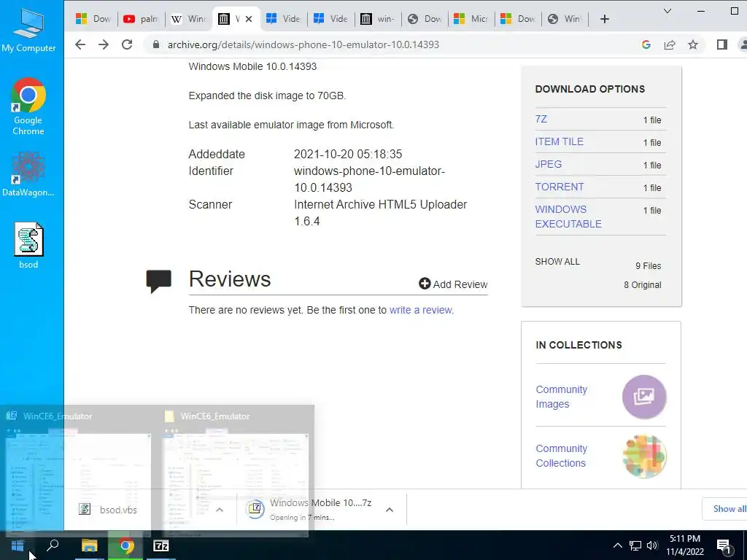This screenshot has width=747, height=560.
Task: Click Community Collections colorful thumbnail
Action: (x=644, y=456)
